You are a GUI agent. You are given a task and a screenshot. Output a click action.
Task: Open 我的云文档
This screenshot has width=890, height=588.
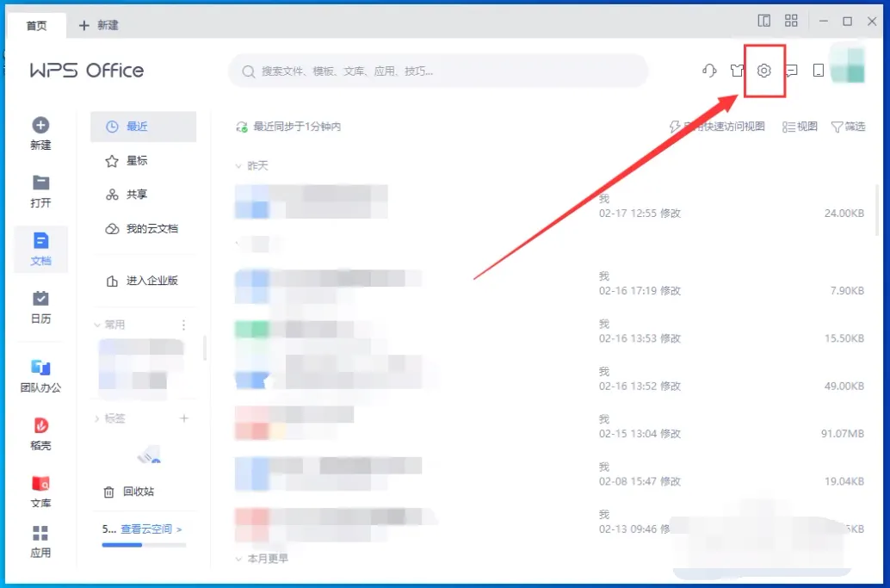coord(143,229)
